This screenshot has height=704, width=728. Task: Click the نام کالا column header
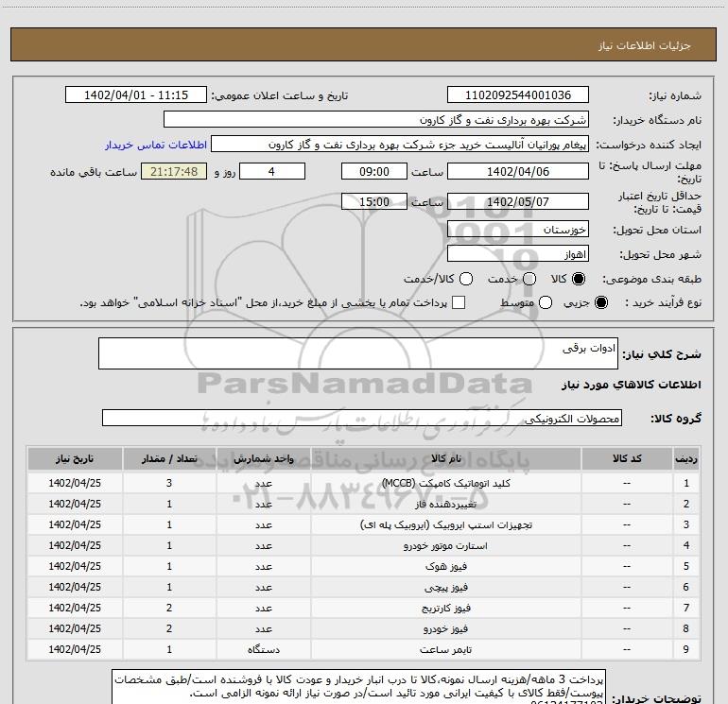pos(445,458)
